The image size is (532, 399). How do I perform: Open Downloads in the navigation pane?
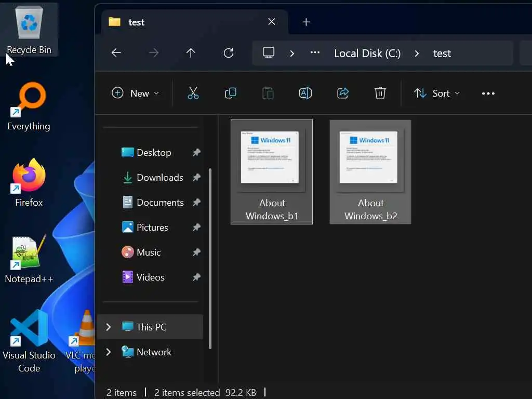pyautogui.click(x=159, y=178)
